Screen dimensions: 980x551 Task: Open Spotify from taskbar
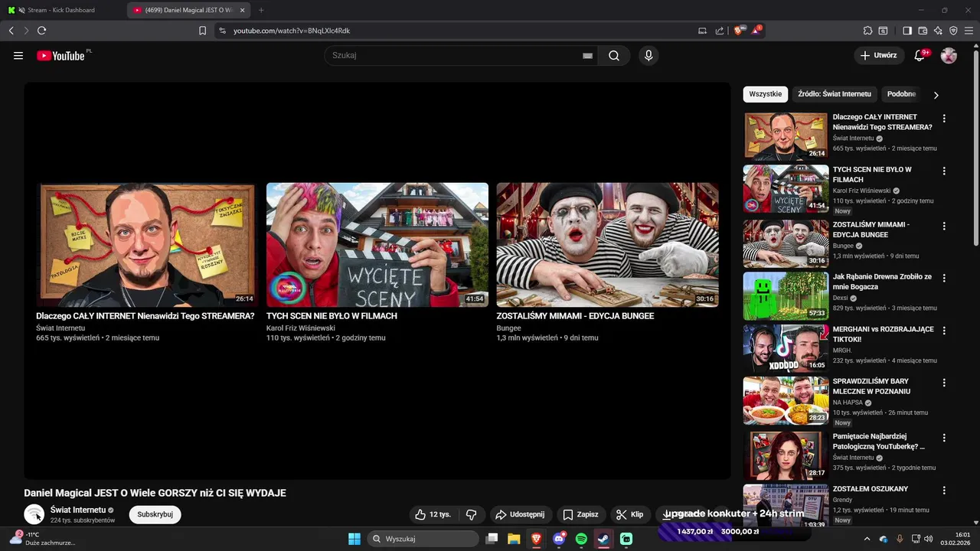[581, 539]
